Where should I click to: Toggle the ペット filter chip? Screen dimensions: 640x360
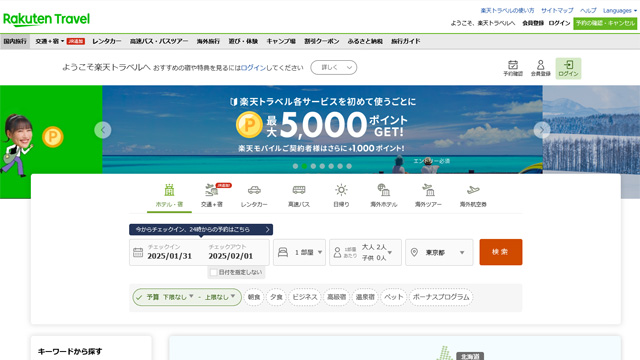click(x=393, y=297)
